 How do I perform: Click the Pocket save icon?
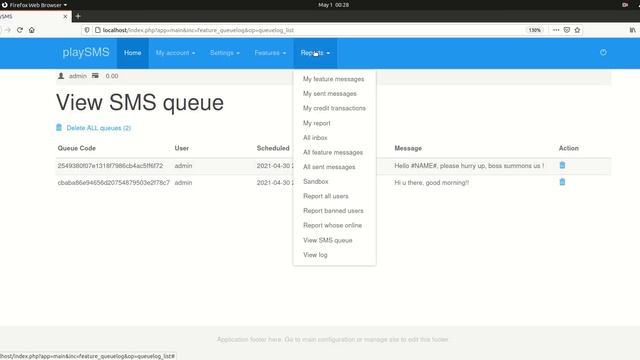point(567,30)
